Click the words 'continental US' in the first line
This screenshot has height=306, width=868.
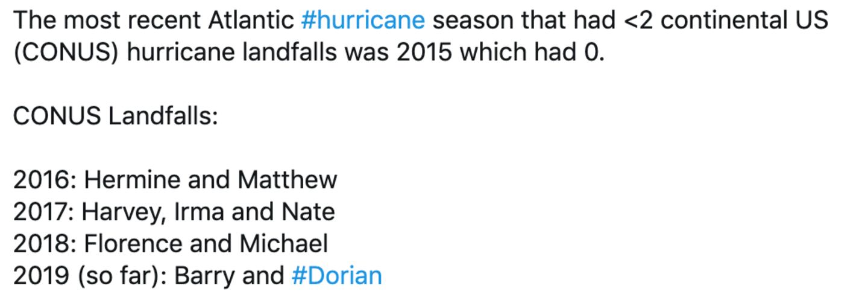[x=744, y=21]
